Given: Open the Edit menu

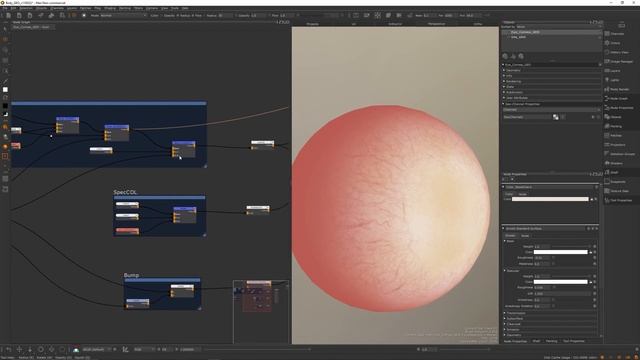Looking at the screenshot, I should click(13, 8).
